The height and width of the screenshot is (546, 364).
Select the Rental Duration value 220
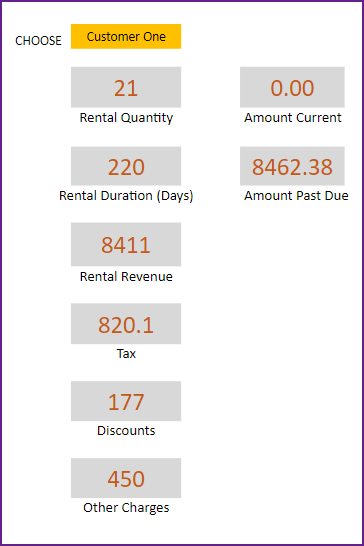tap(126, 166)
